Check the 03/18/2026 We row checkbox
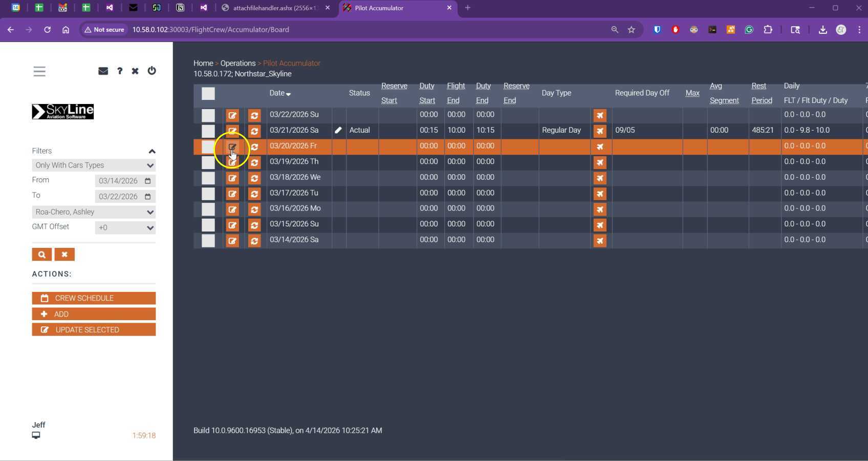 [x=208, y=178]
